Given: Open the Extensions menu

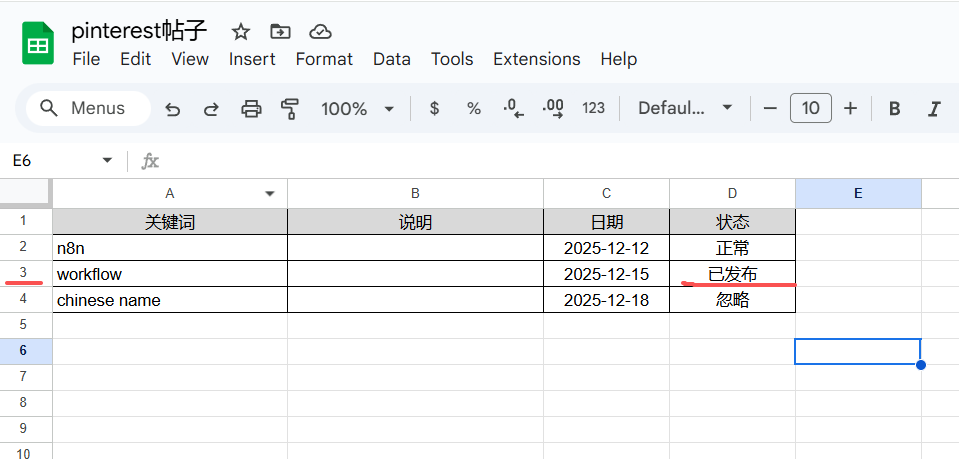Looking at the screenshot, I should pos(536,59).
